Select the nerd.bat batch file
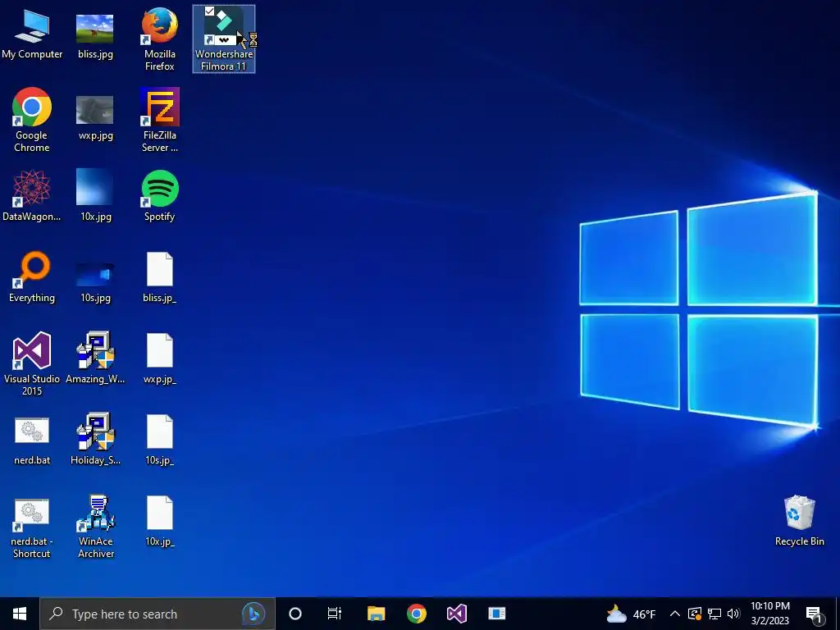The width and height of the screenshot is (840, 630). (x=32, y=441)
